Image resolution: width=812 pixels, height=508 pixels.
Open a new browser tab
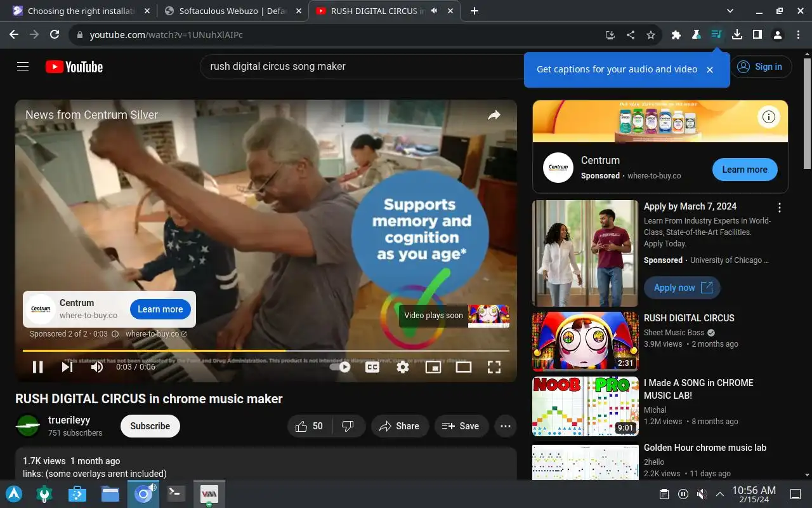(x=475, y=11)
